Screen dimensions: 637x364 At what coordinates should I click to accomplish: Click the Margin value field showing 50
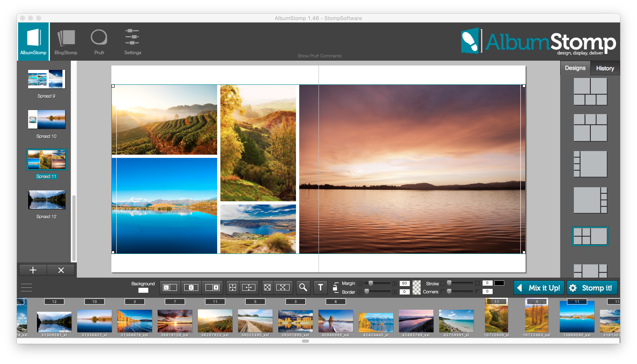pyautogui.click(x=405, y=283)
